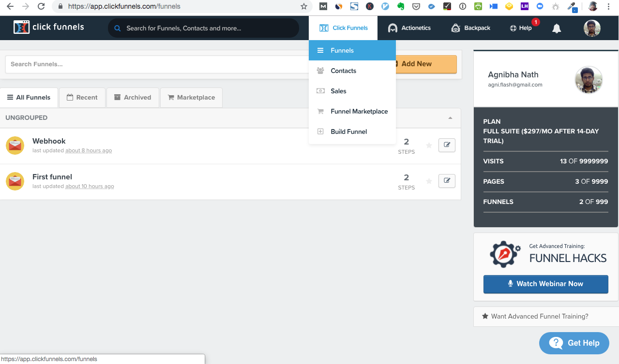Bookmark this page with the star icon
This screenshot has height=364, width=619.
(x=304, y=7)
